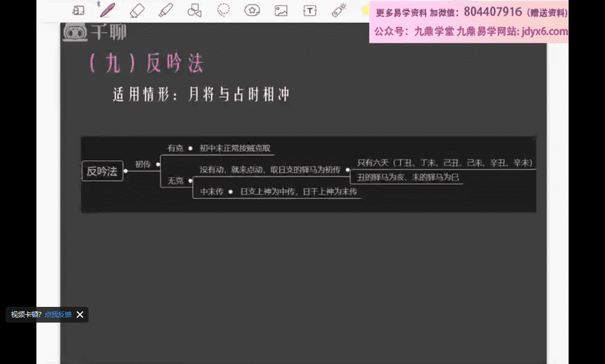Click the insert image icon
The width and height of the screenshot is (605, 364).
pos(281,10)
